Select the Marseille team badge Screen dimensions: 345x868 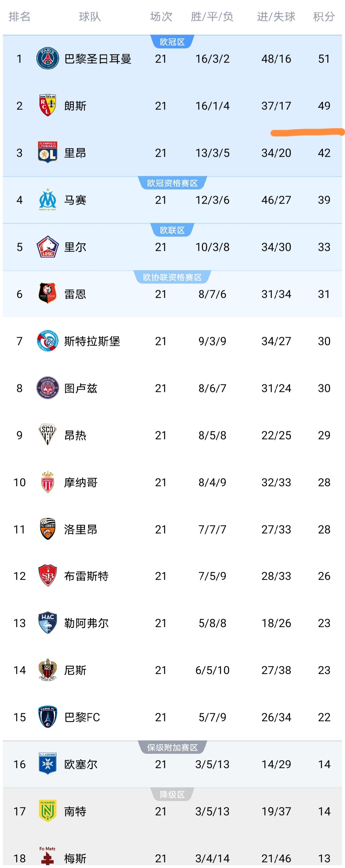point(48,199)
